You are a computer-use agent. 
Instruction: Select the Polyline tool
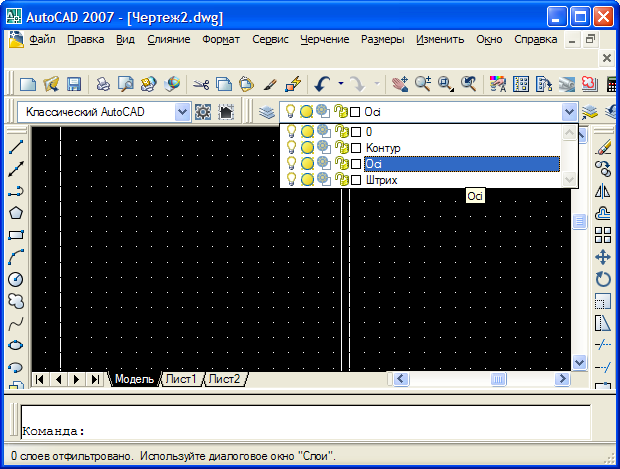(16, 191)
